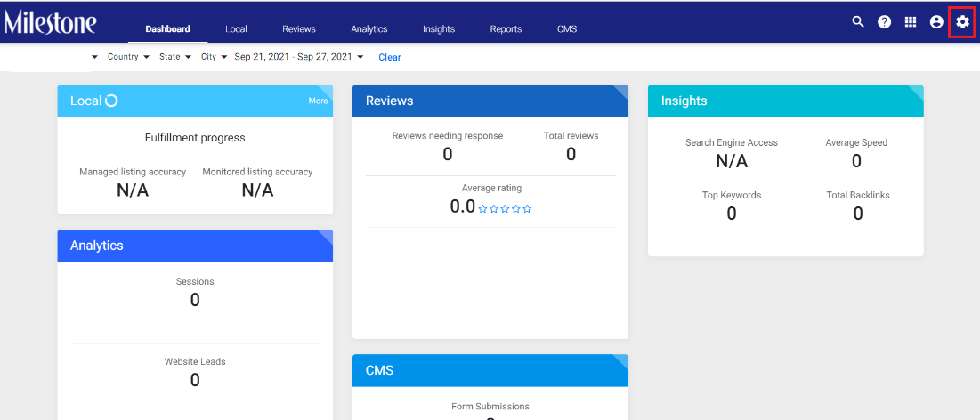Expand the Country filter dropdown
Viewport: 980px width, 420px height.
point(128,57)
